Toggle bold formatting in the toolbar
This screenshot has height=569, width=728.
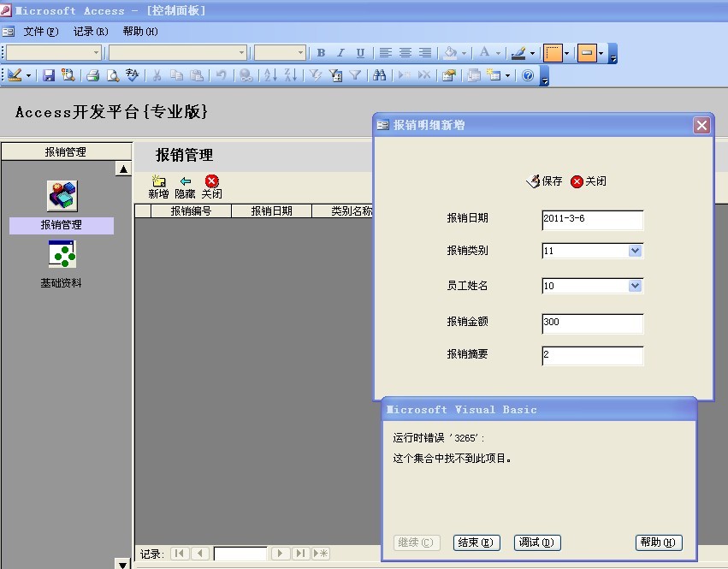[x=321, y=53]
